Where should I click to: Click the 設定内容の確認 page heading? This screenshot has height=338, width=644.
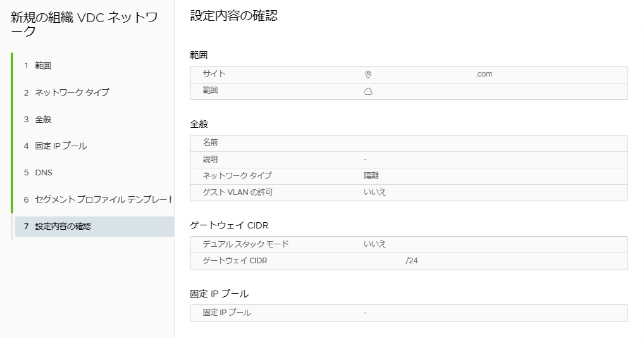coord(233,16)
